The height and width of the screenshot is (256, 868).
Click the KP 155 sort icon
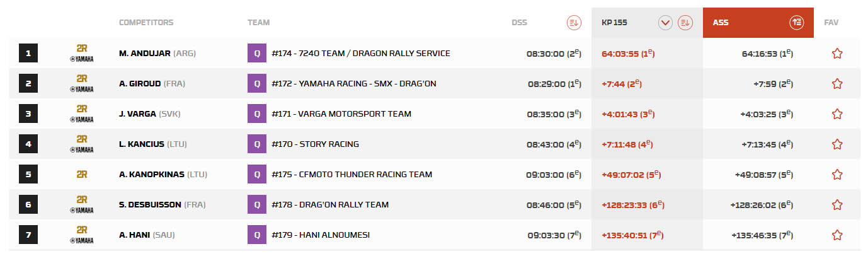point(685,23)
